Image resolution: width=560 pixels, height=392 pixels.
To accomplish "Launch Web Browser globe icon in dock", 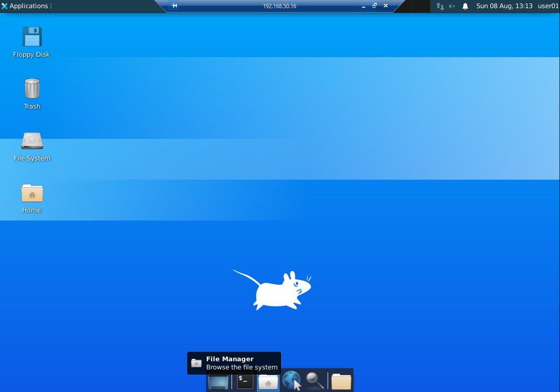I will [291, 380].
